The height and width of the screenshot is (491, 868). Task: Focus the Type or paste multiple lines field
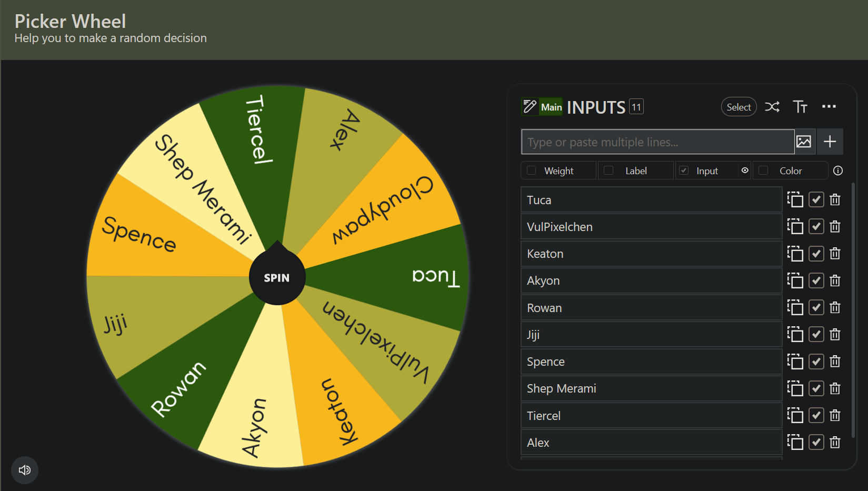click(657, 142)
